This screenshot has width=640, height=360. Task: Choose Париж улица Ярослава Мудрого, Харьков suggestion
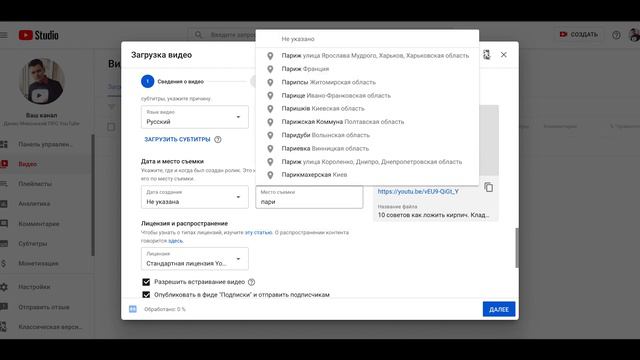point(367,56)
